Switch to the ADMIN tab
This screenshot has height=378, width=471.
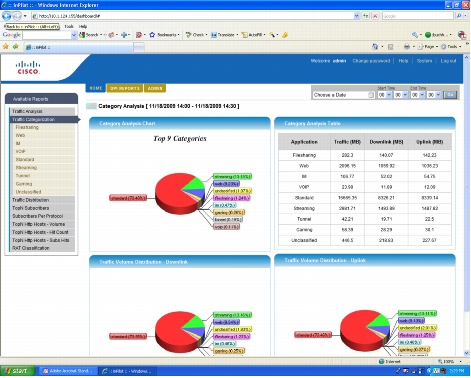(x=155, y=88)
